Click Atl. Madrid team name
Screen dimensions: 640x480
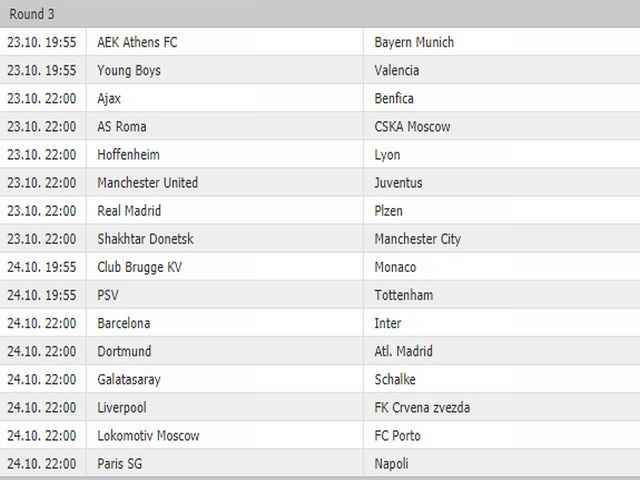click(403, 351)
